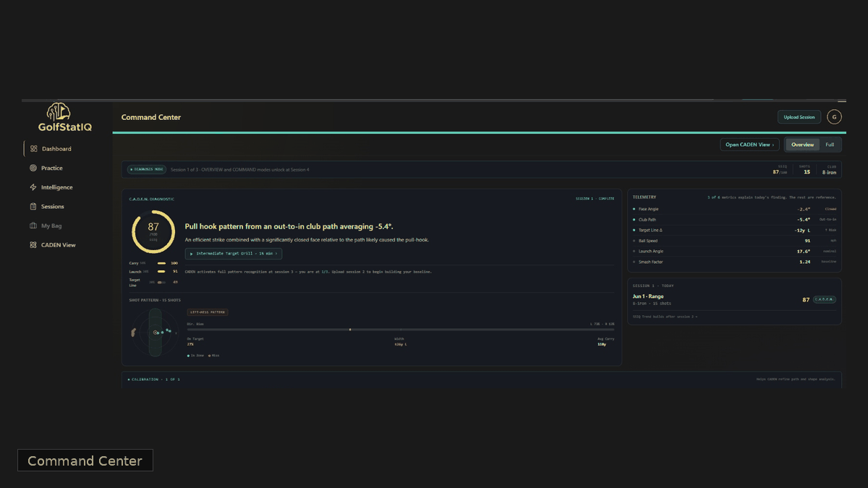Viewport: 868px width, 488px height.
Task: Click the Miss legend dot
Action: (210, 356)
